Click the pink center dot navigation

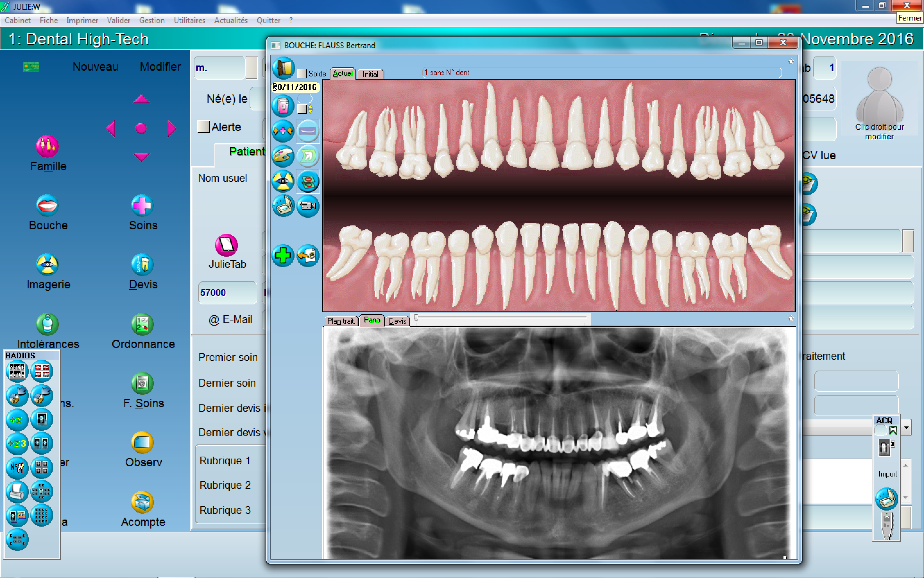pyautogui.click(x=141, y=128)
